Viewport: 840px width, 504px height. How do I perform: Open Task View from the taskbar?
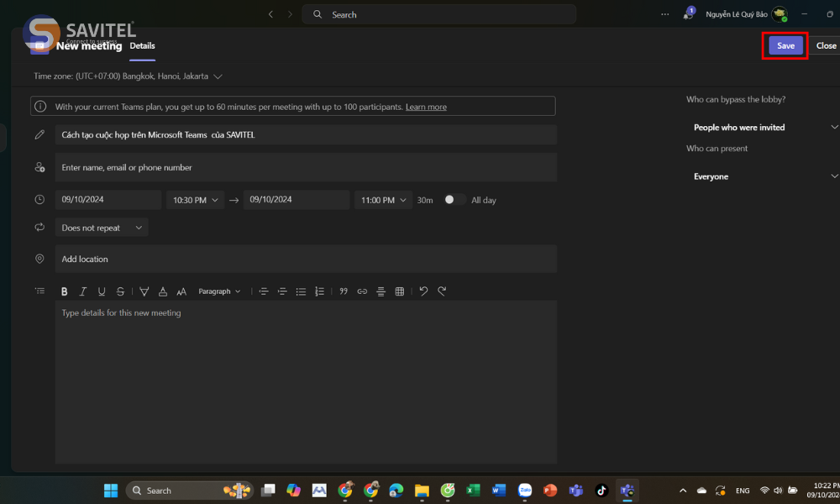pos(268,491)
